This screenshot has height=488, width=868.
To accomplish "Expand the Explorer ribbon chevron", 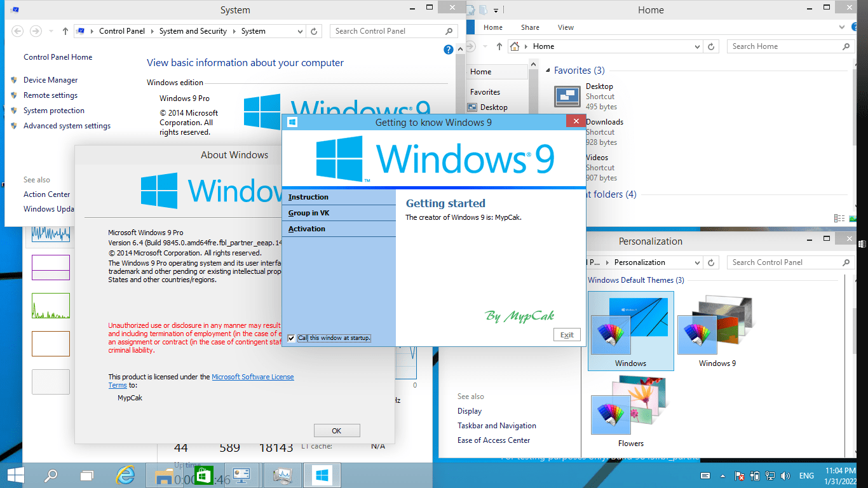I will [841, 27].
